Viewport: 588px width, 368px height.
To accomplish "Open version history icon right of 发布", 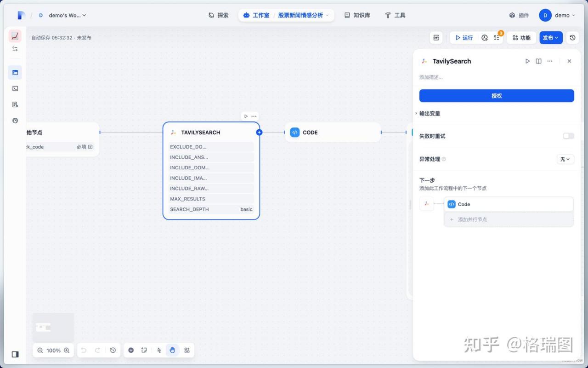I will click(572, 38).
